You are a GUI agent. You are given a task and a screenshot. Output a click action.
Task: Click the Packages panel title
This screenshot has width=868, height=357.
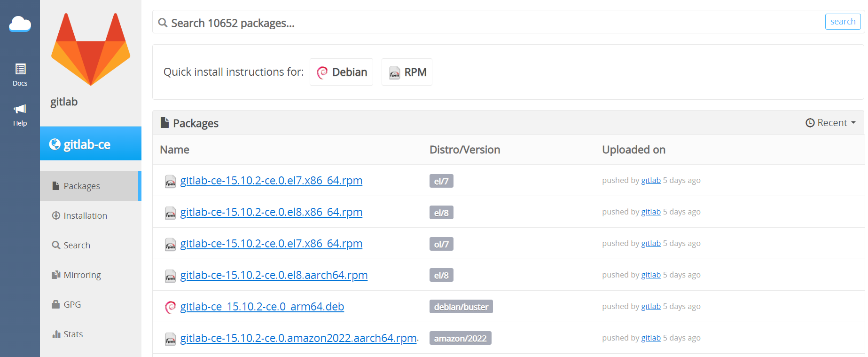(x=190, y=123)
